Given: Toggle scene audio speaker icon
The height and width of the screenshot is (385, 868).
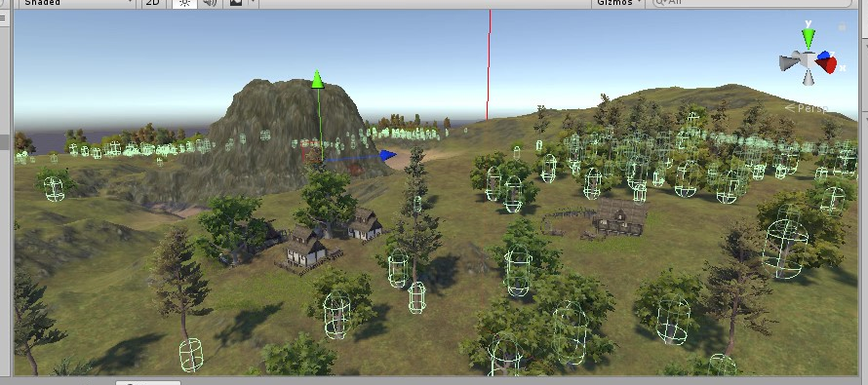Looking at the screenshot, I should (210, 3).
